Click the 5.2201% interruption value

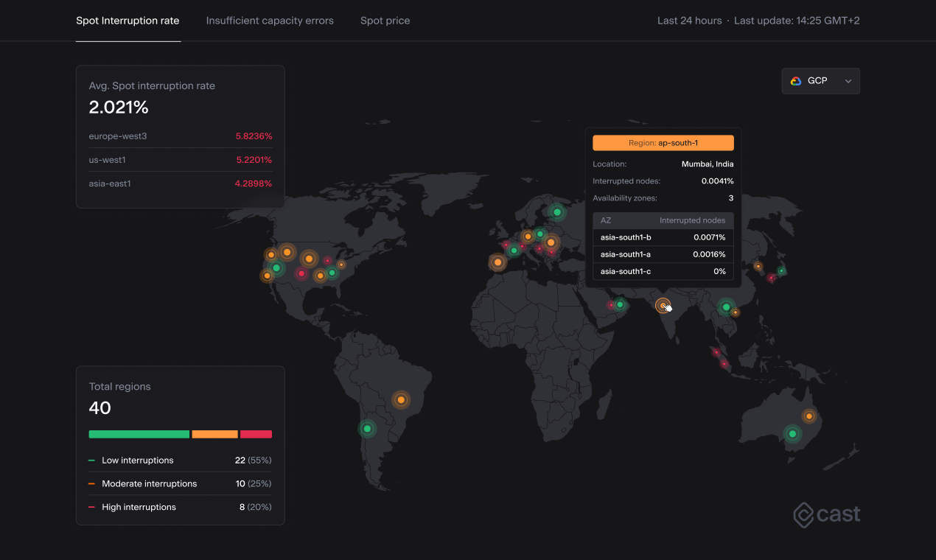click(254, 160)
